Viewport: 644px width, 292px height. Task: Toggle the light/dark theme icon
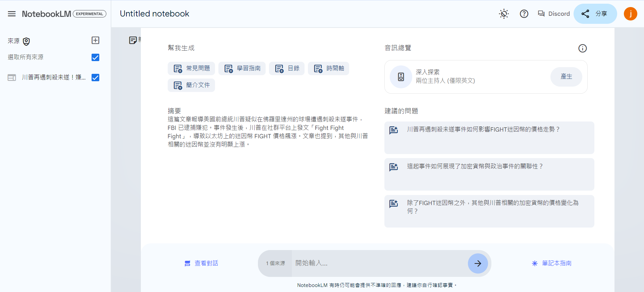(504, 14)
